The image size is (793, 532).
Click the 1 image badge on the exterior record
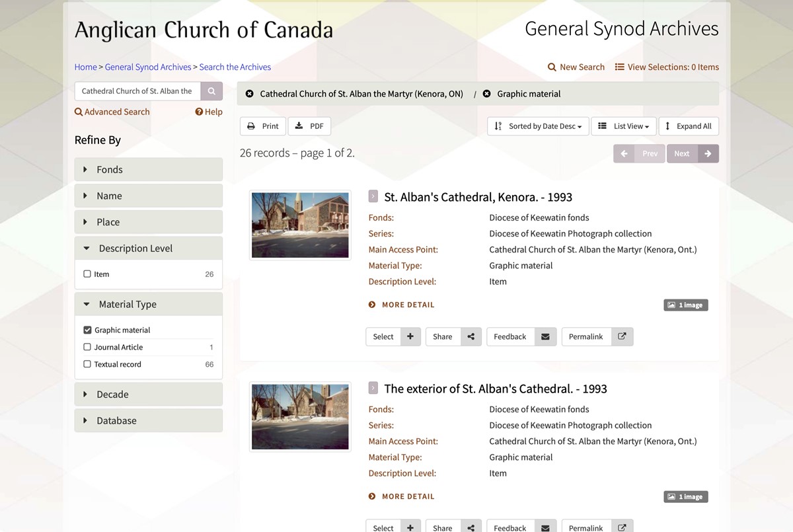(686, 497)
